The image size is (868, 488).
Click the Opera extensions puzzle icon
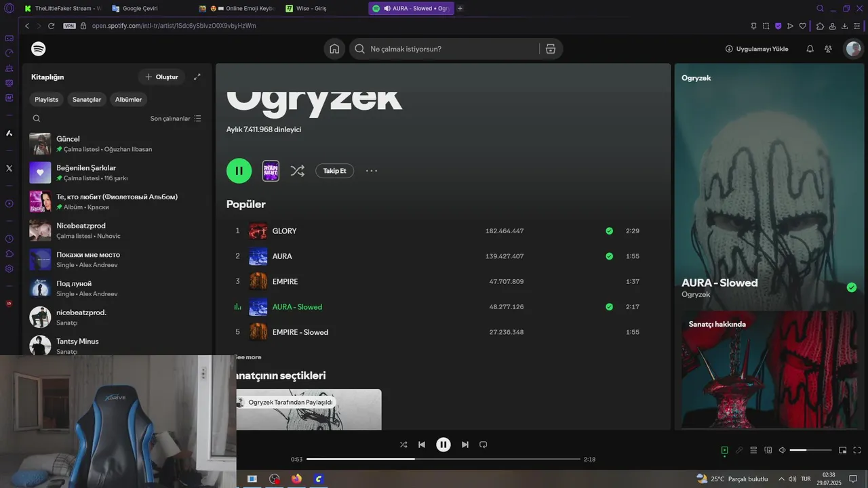tap(820, 26)
